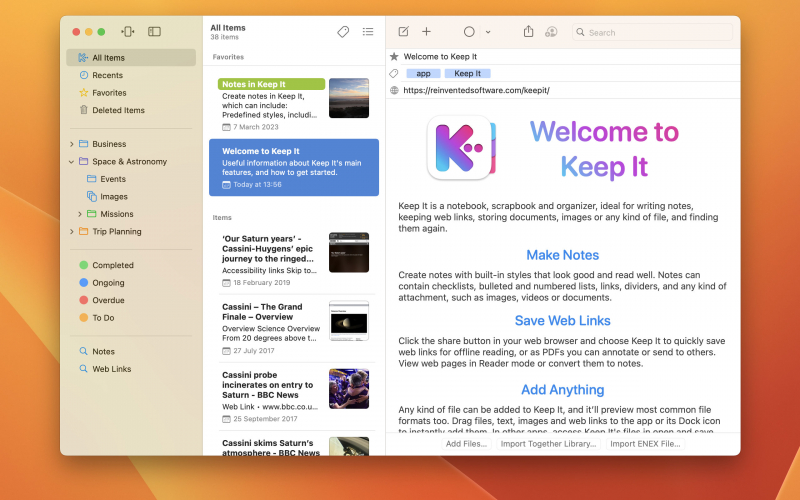Screen dimensions: 800x500
Task: Click the 'Our Saturn years' thumbnail
Action: coord(349,253)
